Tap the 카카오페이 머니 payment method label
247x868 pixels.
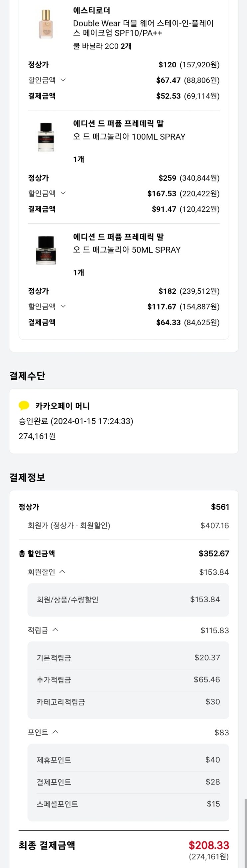[62, 406]
